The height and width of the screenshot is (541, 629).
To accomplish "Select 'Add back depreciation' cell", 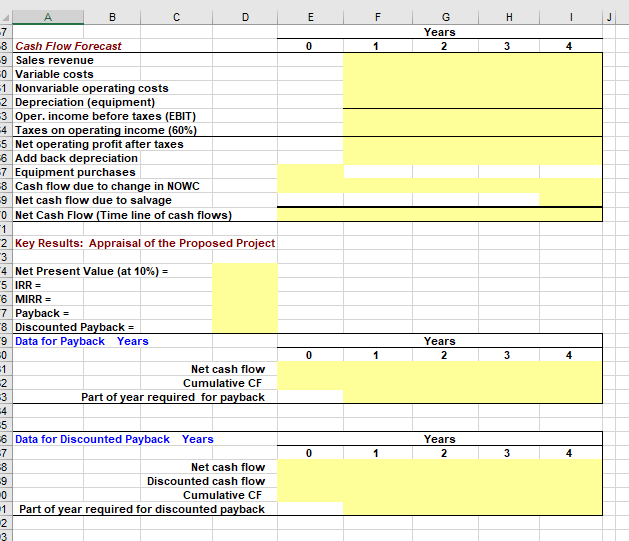I will coord(76,158).
